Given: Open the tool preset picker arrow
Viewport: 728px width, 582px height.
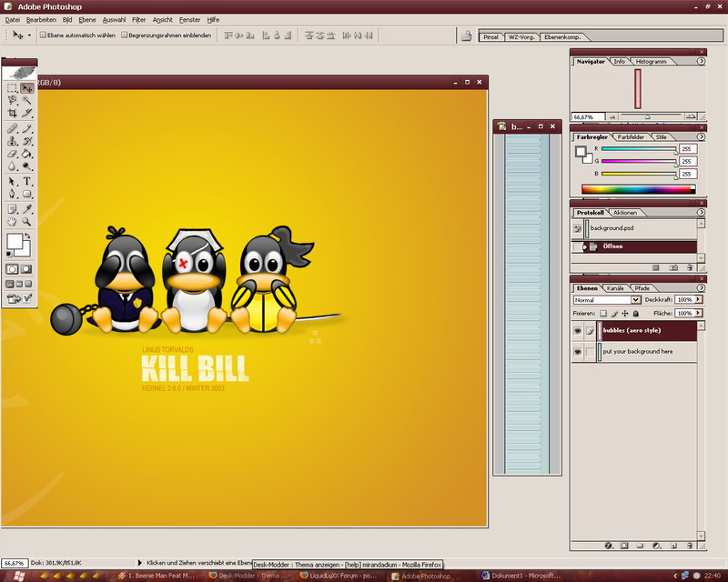Looking at the screenshot, I should [x=29, y=35].
